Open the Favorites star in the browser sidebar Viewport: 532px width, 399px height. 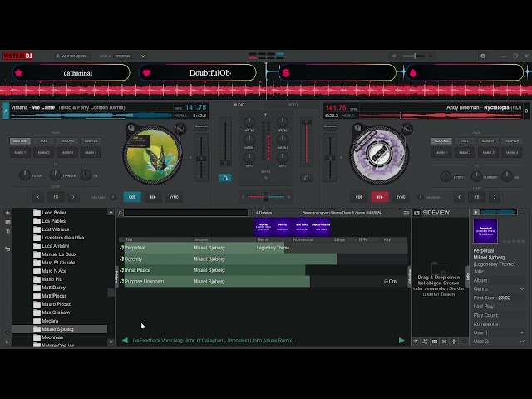point(7,213)
